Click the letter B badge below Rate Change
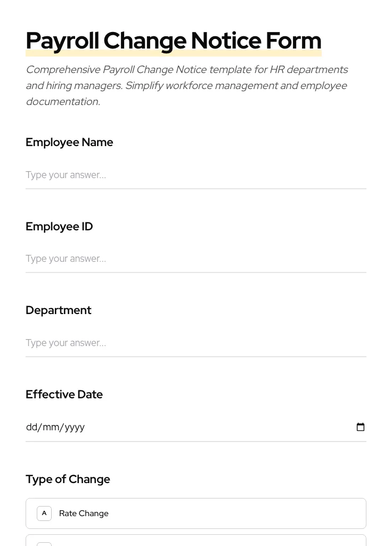This screenshot has width=392, height=546. point(44,544)
